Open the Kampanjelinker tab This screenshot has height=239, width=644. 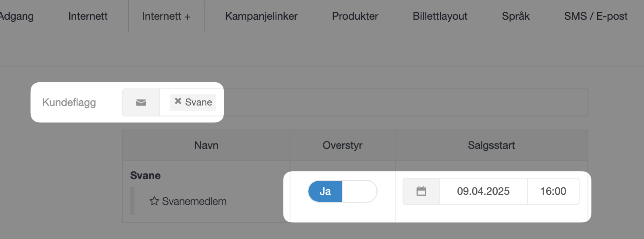262,16
